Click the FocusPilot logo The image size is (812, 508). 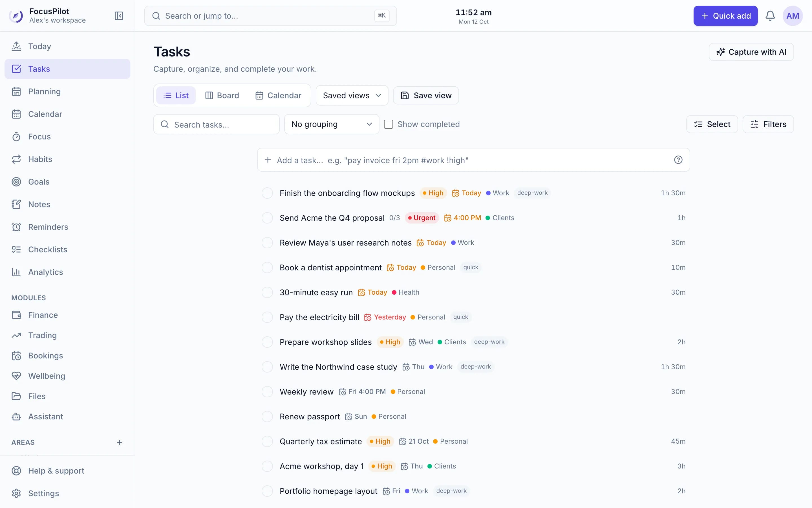click(x=16, y=16)
